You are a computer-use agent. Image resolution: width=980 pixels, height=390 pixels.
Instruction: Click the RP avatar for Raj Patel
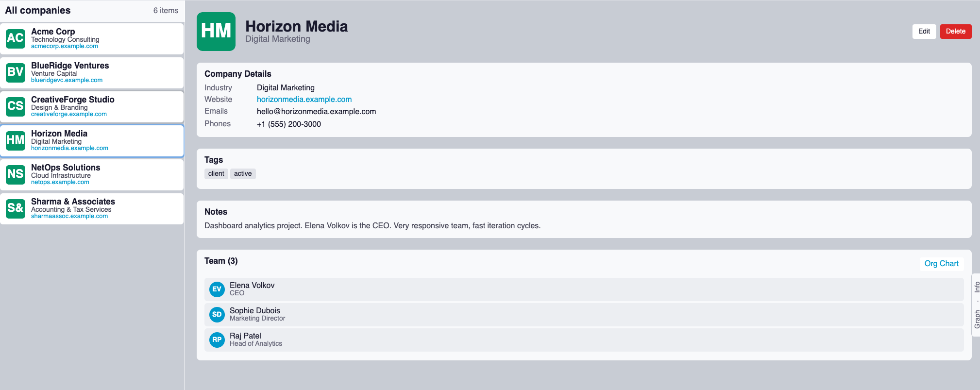217,339
